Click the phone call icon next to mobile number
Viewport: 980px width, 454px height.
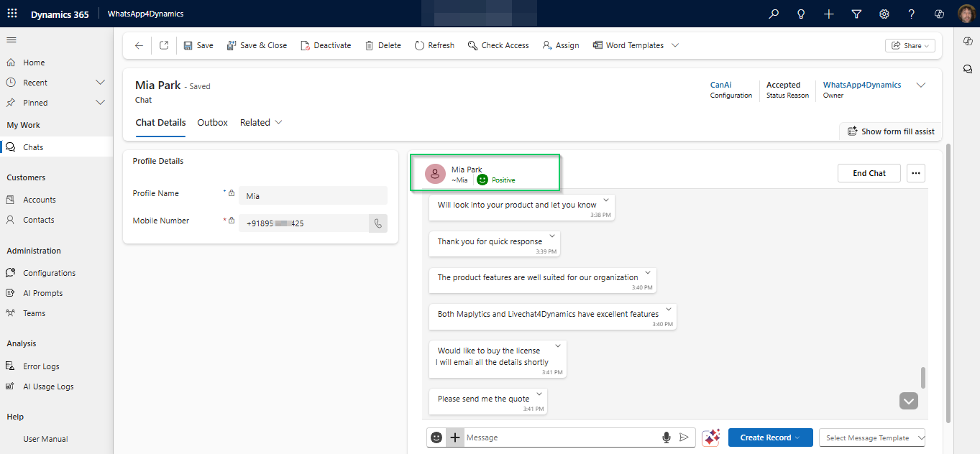point(377,223)
